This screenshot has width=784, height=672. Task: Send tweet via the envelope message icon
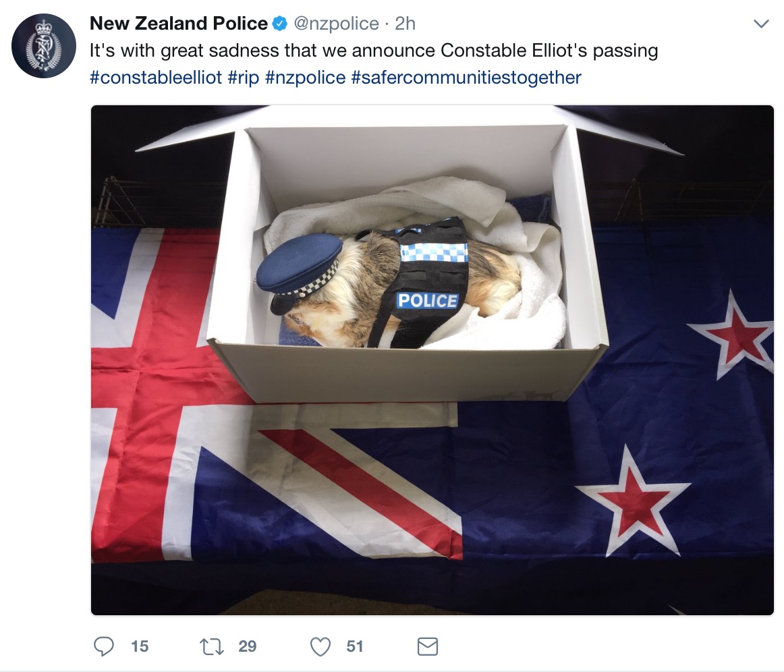click(428, 646)
